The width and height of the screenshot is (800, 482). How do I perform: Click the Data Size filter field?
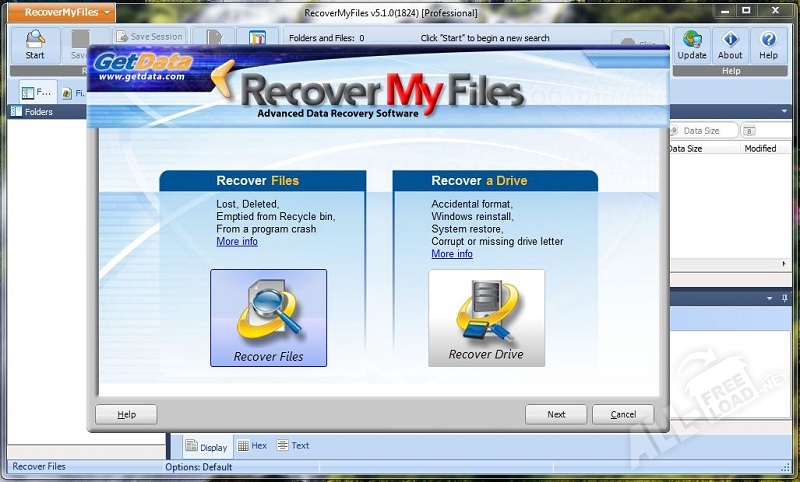[x=706, y=130]
